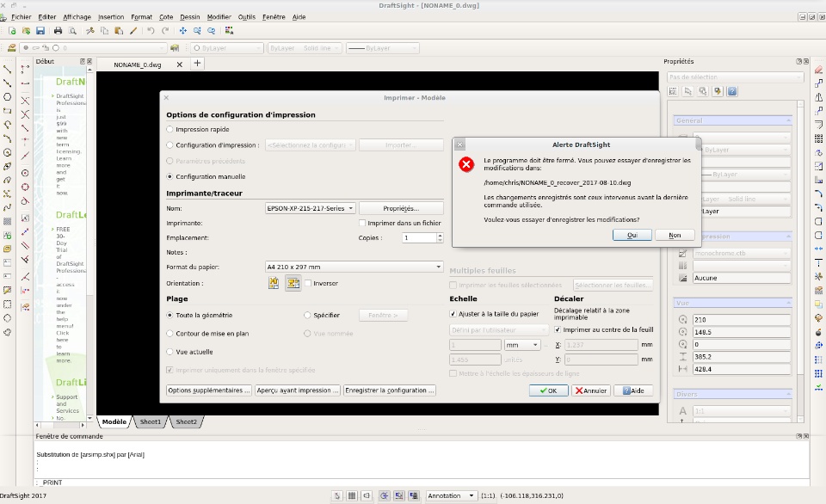Switch to the Sheet1 tab
Screen dimensions: 826x504
(150, 421)
